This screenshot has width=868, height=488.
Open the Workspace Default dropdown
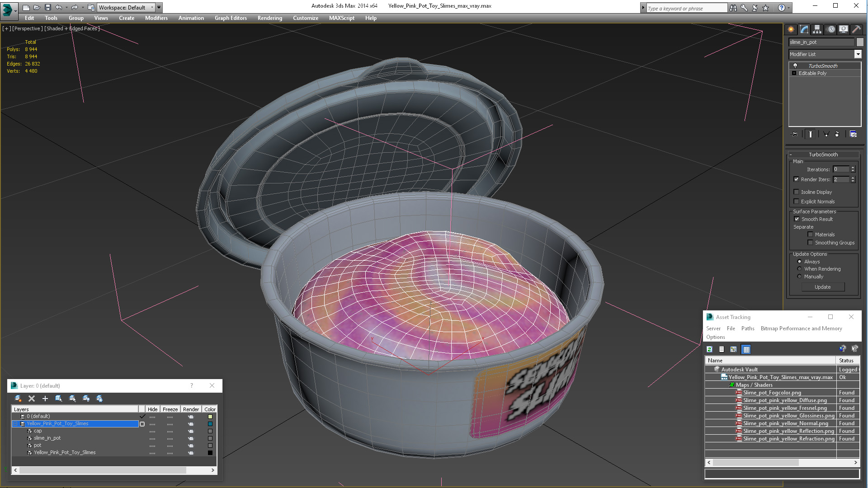(x=152, y=7)
